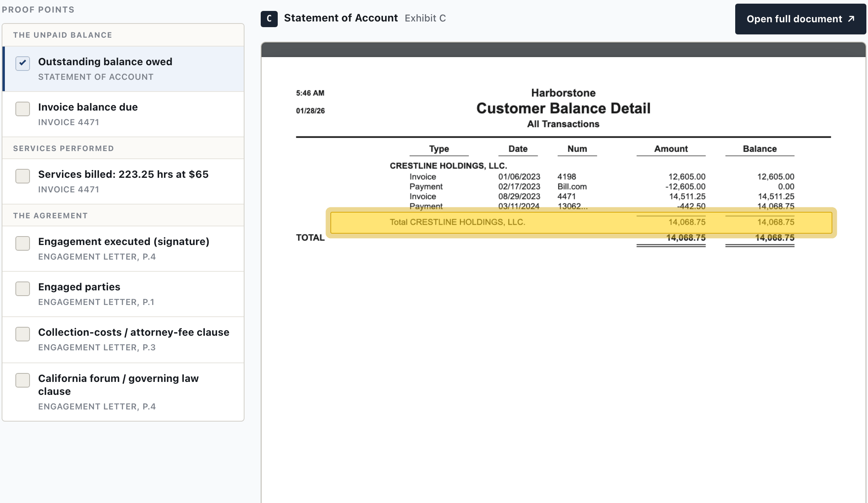
Task: Check the California forum governing law checkbox
Action: 23,380
